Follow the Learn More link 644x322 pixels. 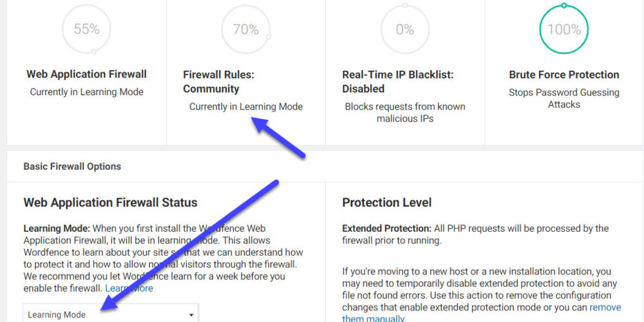tap(129, 289)
